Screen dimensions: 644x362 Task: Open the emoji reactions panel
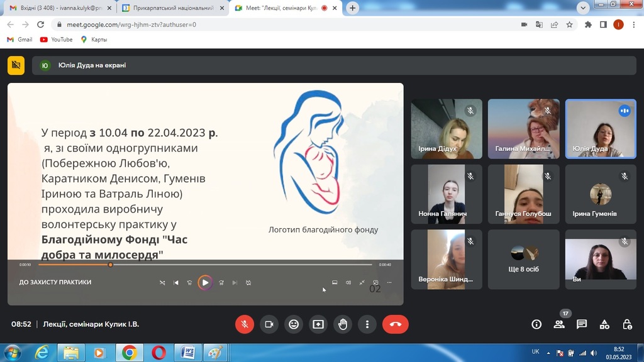(294, 324)
